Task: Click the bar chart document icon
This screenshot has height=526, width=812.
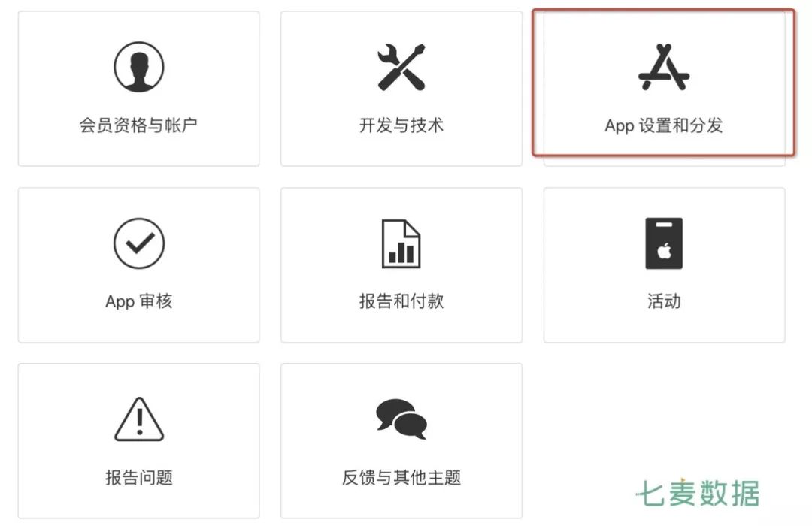Action: (x=401, y=244)
